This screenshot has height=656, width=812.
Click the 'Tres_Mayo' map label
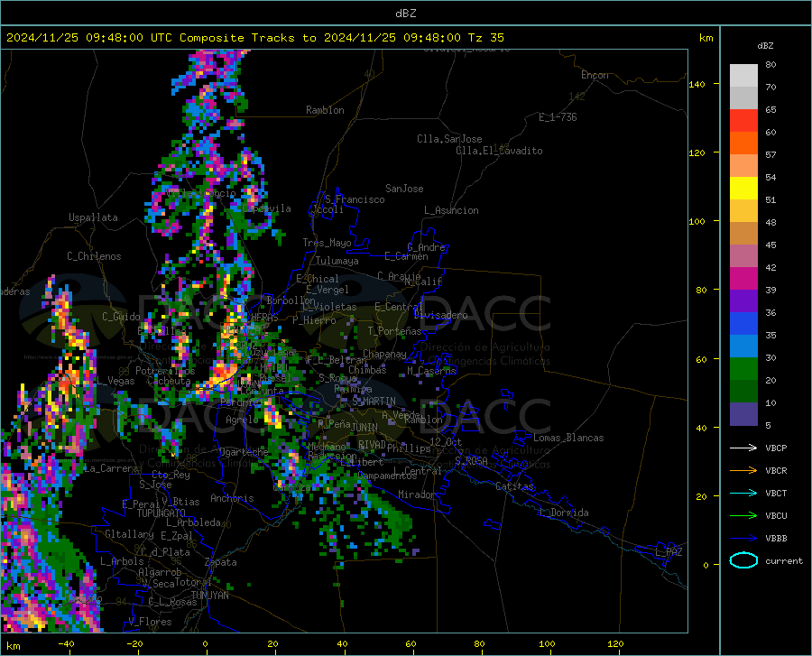tap(327, 243)
